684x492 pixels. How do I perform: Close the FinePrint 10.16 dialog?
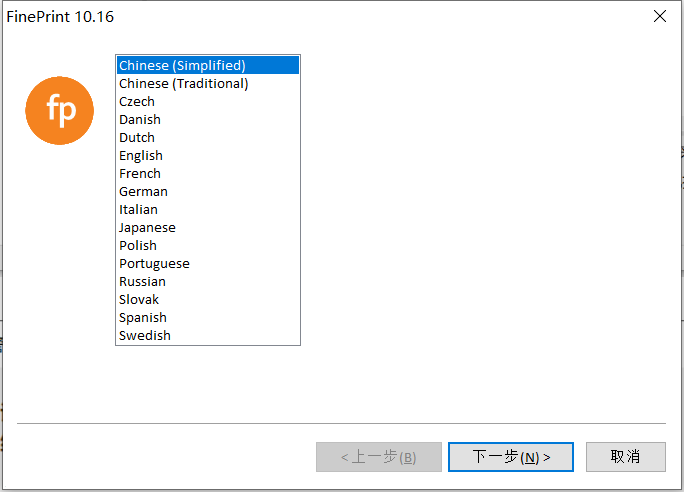pyautogui.click(x=660, y=16)
